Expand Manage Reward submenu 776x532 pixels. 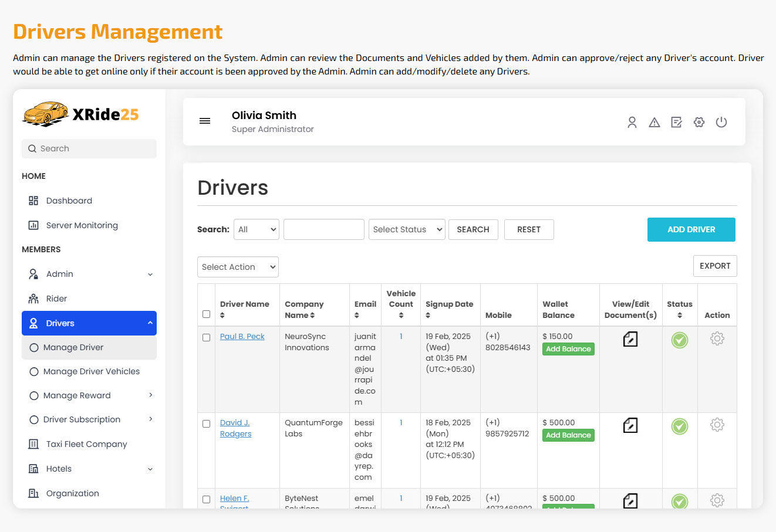point(151,395)
